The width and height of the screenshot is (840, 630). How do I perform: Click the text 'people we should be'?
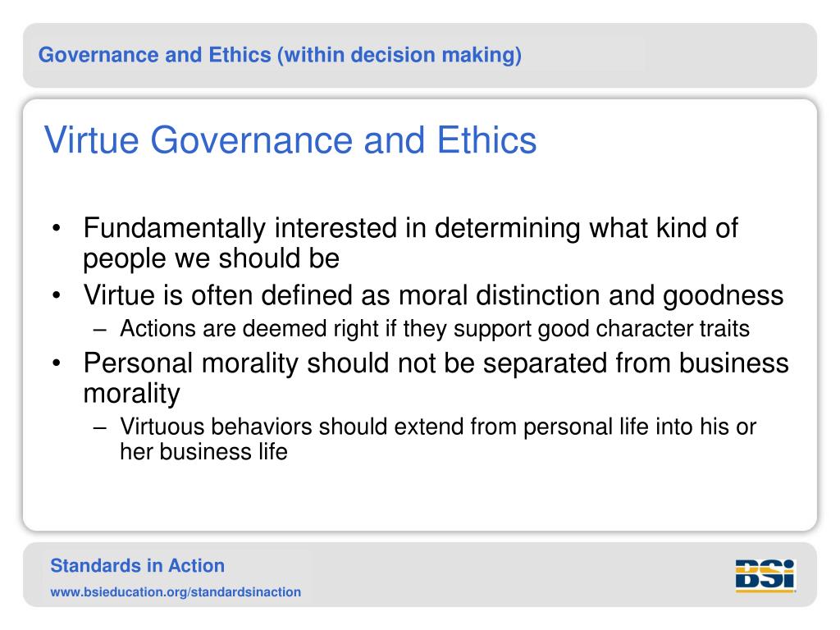[x=211, y=258]
